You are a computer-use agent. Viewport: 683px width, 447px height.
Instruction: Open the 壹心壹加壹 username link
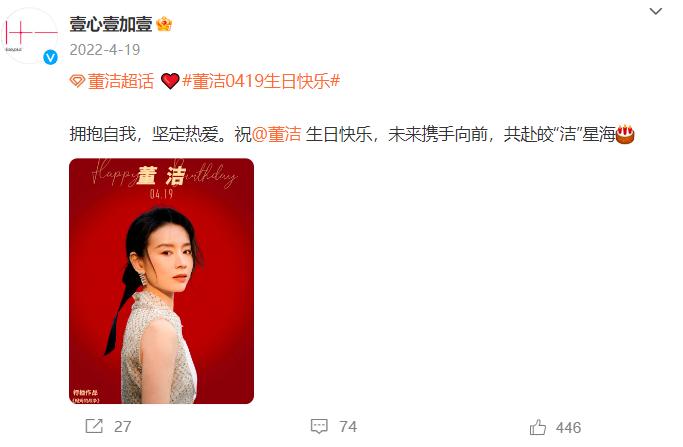coord(111,24)
